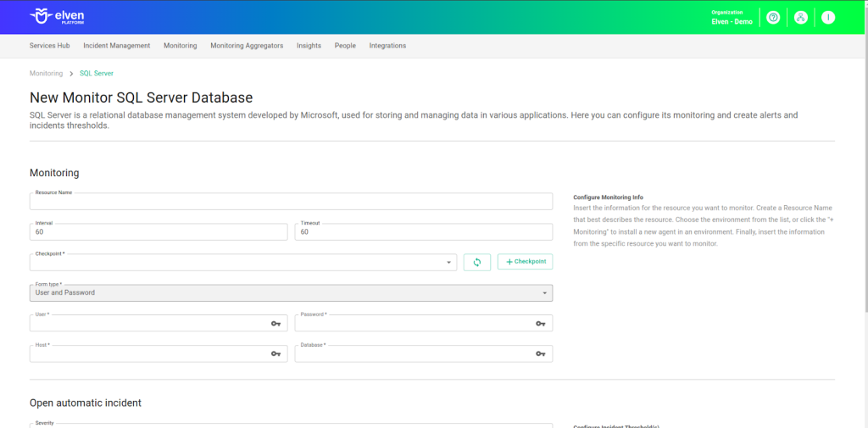Open the Monitoring Aggregators menu

tap(247, 46)
